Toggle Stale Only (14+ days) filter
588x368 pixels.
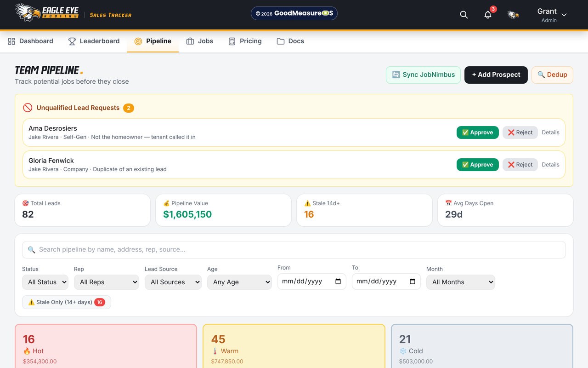pos(67,302)
